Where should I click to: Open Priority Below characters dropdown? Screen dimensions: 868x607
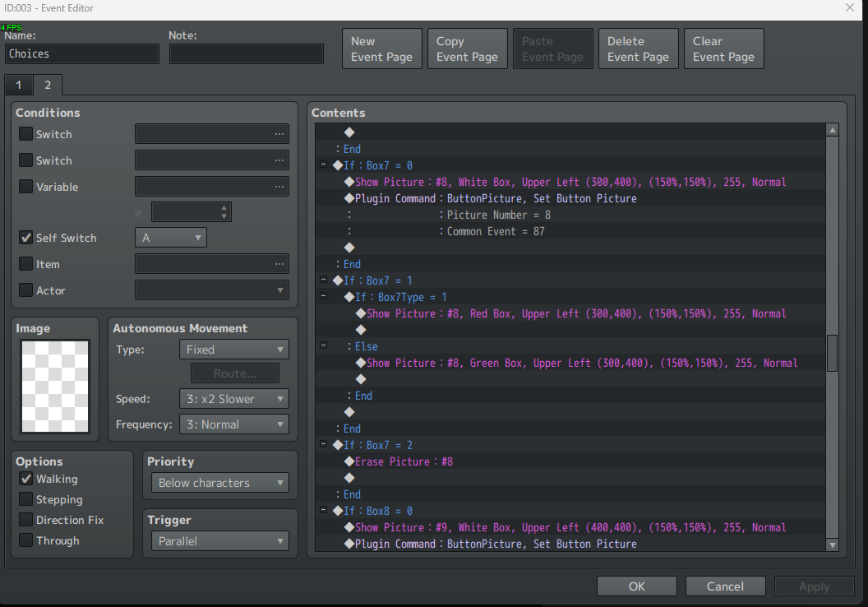point(219,483)
